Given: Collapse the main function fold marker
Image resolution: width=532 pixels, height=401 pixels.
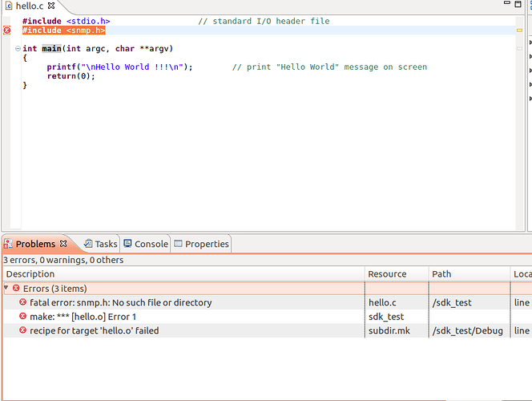Looking at the screenshot, I should (x=18, y=49).
